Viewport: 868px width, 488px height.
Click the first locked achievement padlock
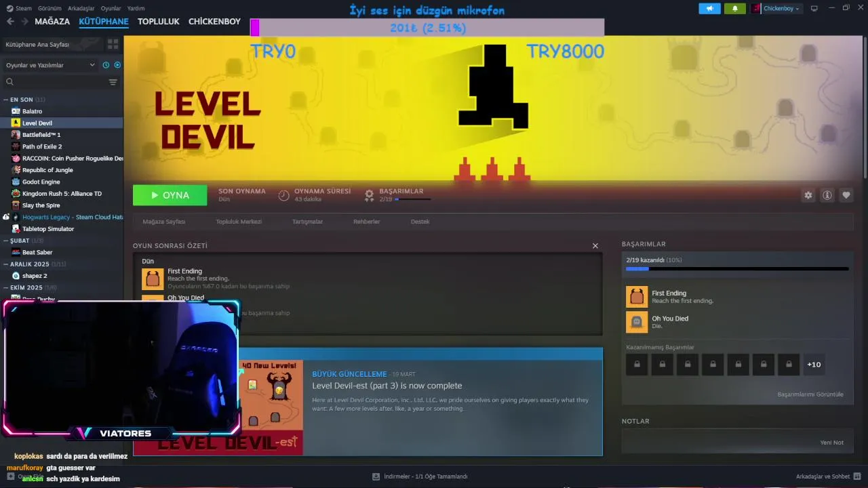[x=637, y=365]
